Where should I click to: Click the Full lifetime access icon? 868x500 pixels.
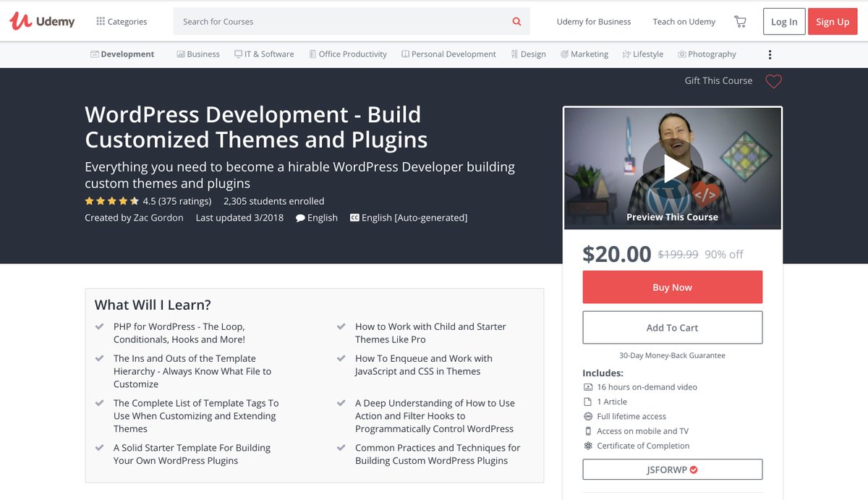588,417
